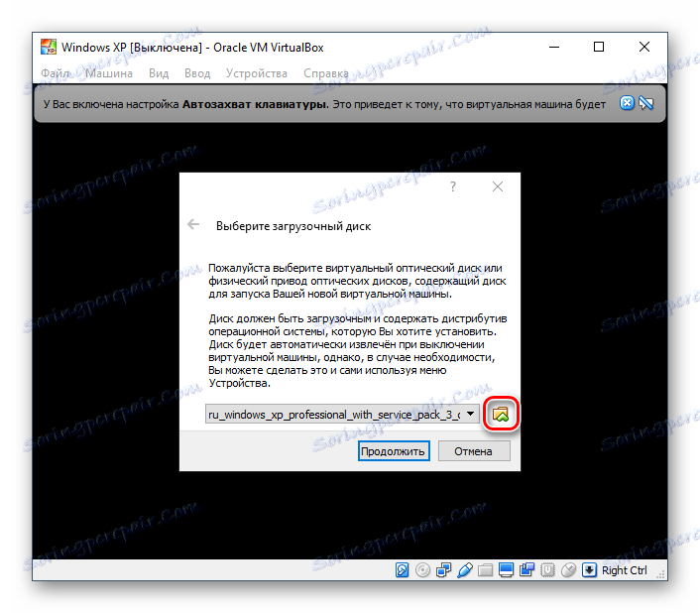
Task: Click the video capture status icon
Action: coord(526,570)
